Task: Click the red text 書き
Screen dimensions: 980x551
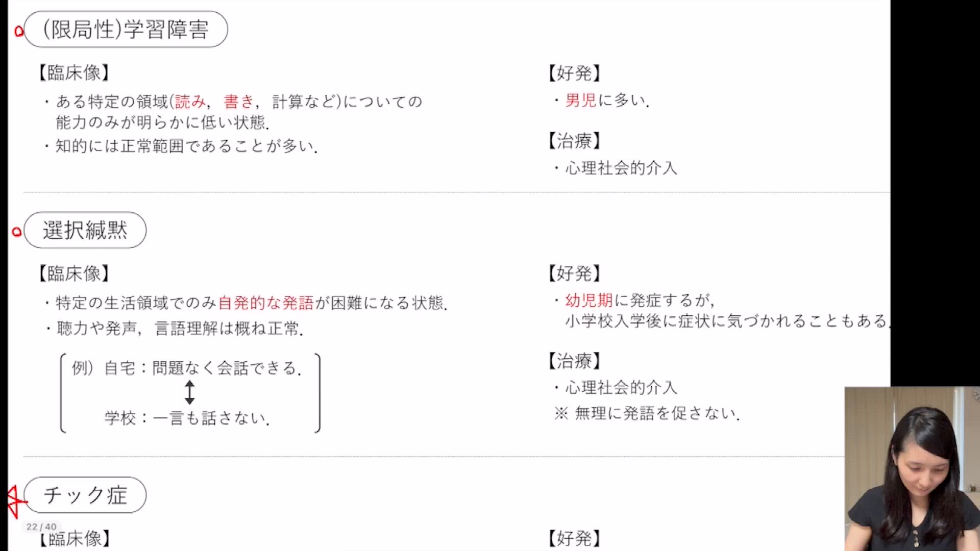Action: [x=239, y=102]
